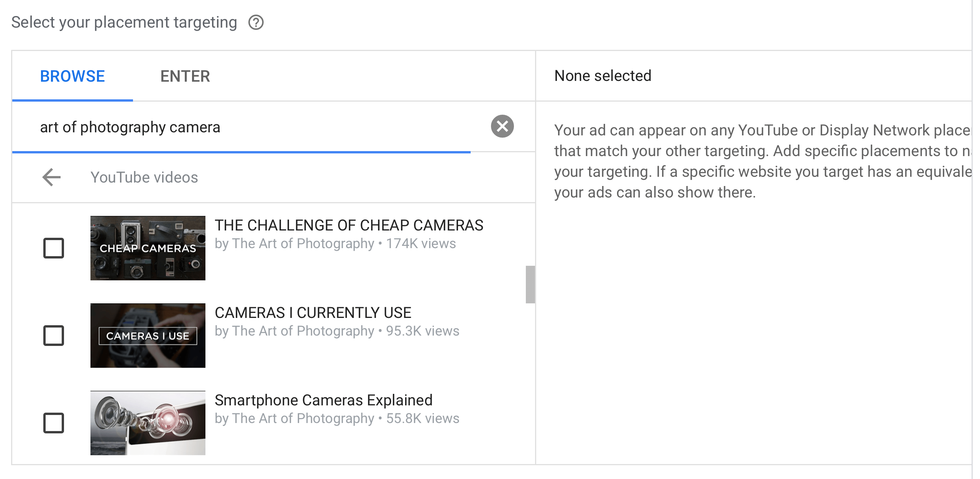Open the smartphone camera lens thumbnail

tap(148, 423)
